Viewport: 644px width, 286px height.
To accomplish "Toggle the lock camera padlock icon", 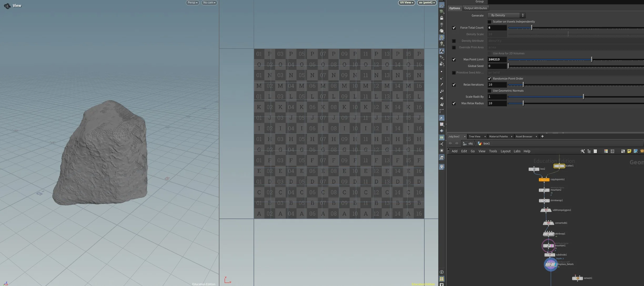I will pos(442,18).
